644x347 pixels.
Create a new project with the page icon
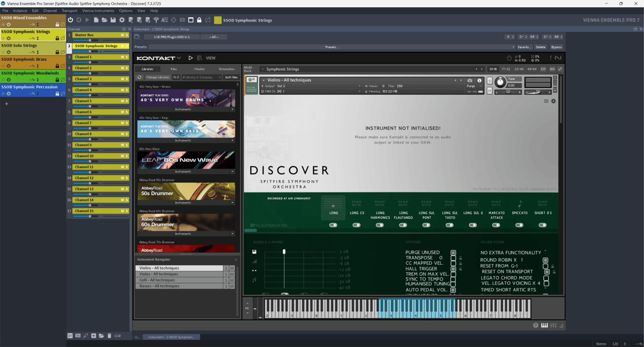(x=96, y=20)
